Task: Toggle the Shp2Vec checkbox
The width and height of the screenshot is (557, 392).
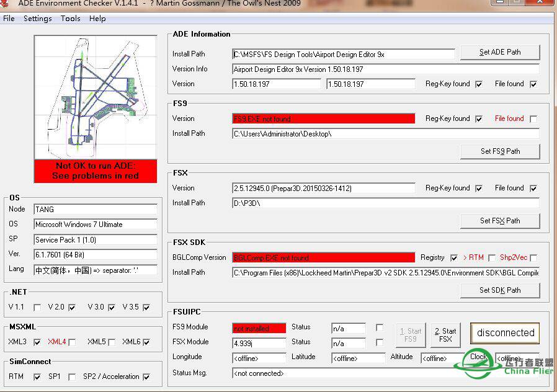Action: coord(533,258)
